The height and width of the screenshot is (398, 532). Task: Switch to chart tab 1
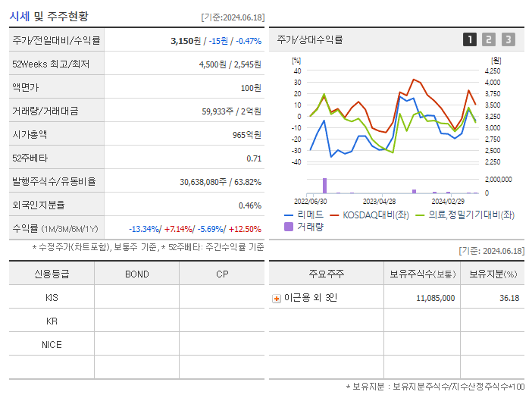coord(470,39)
